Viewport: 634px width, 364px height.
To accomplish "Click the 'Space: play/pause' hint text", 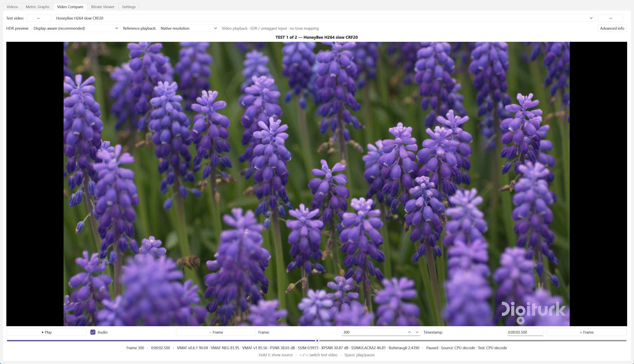I will coord(359,355).
